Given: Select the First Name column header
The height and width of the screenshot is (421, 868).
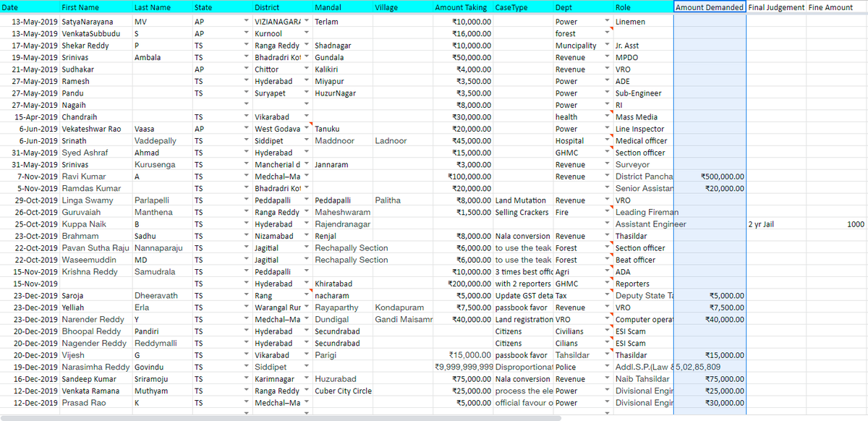Looking at the screenshot, I should click(95, 7).
